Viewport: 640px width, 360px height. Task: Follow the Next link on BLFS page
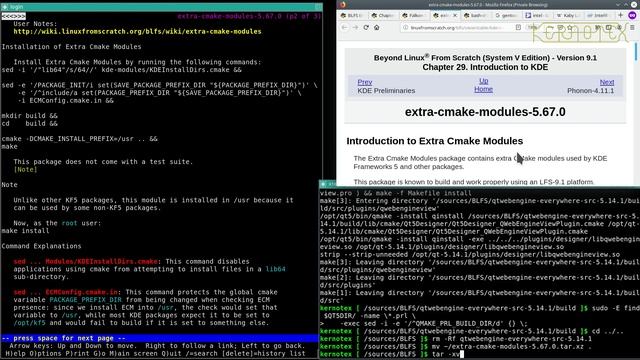(x=607, y=82)
